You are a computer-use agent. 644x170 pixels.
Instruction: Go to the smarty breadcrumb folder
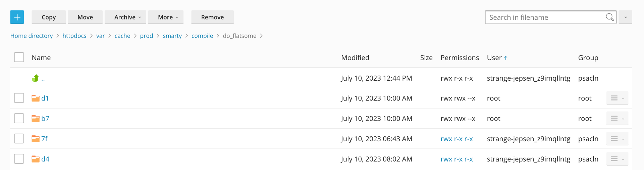(x=172, y=36)
